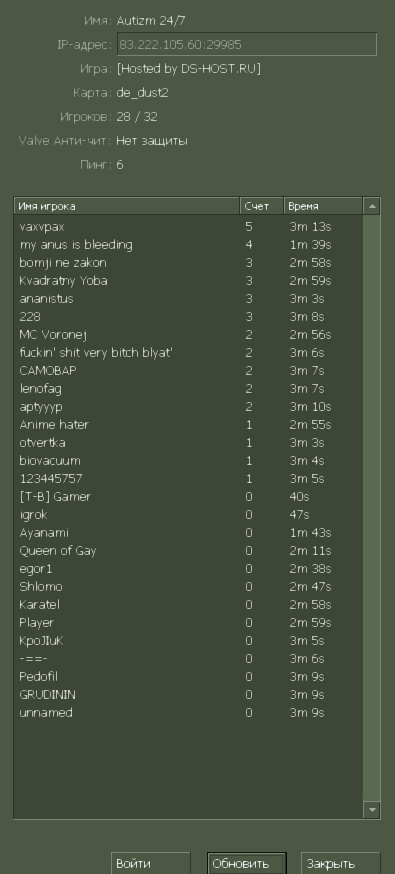Viewport: 395px width, 874px height.
Task: Sort by the Счет column header
Action: [262, 206]
